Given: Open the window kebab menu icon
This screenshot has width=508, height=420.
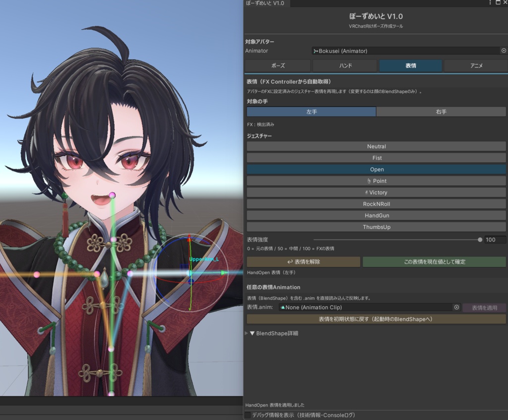Looking at the screenshot, I should tap(490, 2).
